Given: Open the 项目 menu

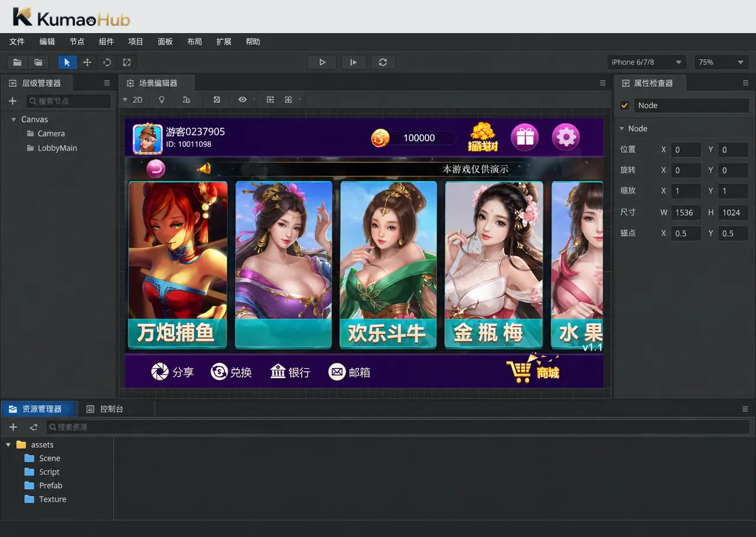Looking at the screenshot, I should (x=136, y=41).
